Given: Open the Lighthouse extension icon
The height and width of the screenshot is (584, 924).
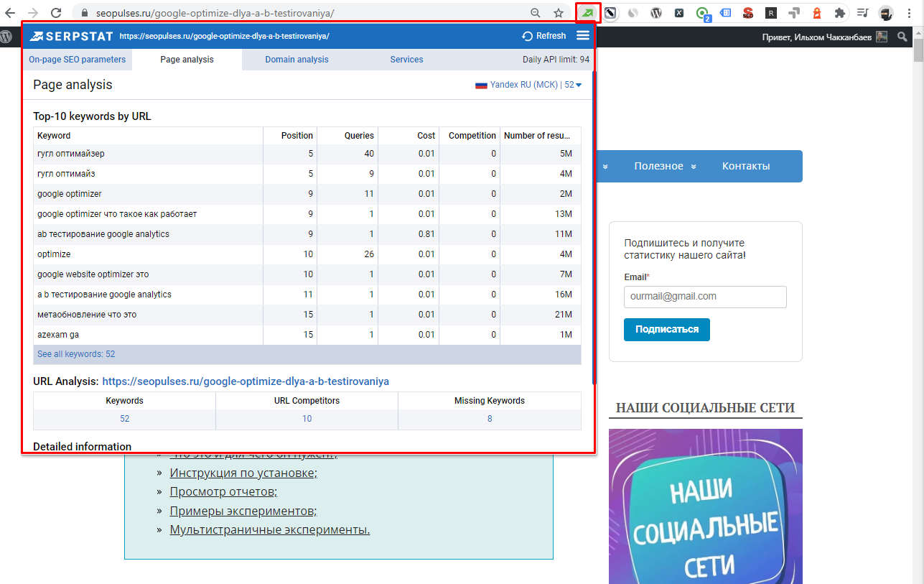Looking at the screenshot, I should point(817,13).
